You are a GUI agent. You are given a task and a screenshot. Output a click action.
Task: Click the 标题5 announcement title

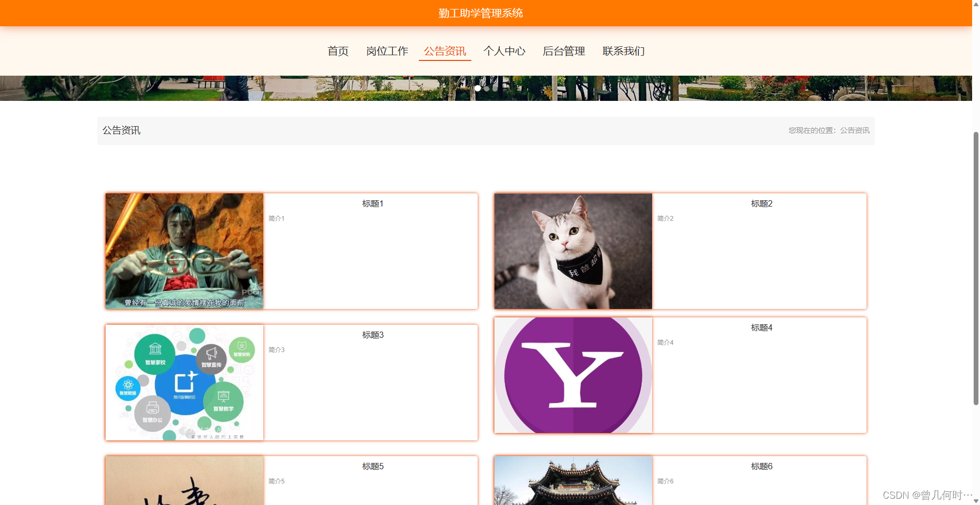point(373,466)
